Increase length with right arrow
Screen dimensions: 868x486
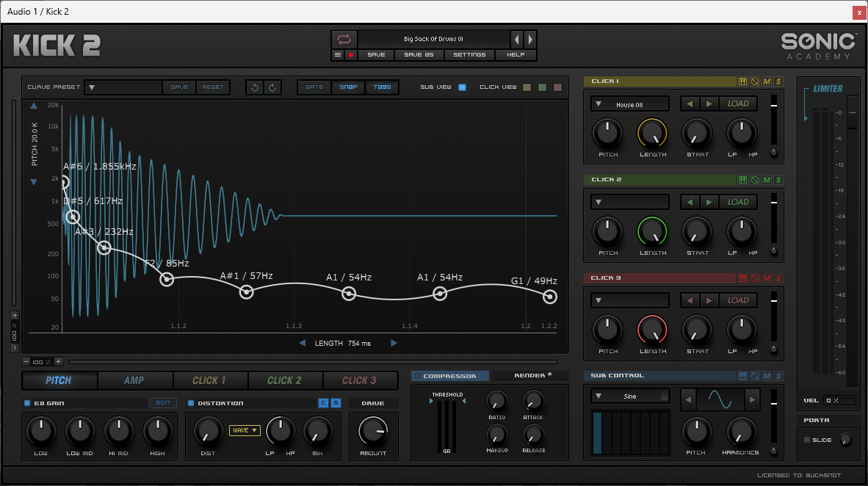pos(394,343)
